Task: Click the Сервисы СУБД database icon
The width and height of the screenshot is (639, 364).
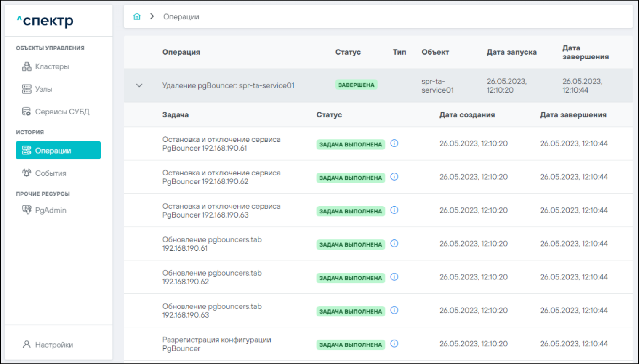Action: (27, 112)
